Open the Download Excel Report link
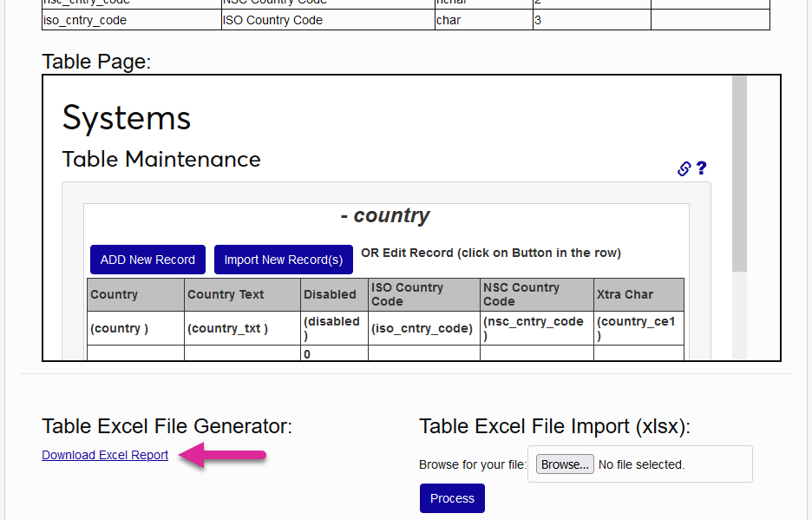Image resolution: width=812 pixels, height=520 pixels. tap(104, 454)
